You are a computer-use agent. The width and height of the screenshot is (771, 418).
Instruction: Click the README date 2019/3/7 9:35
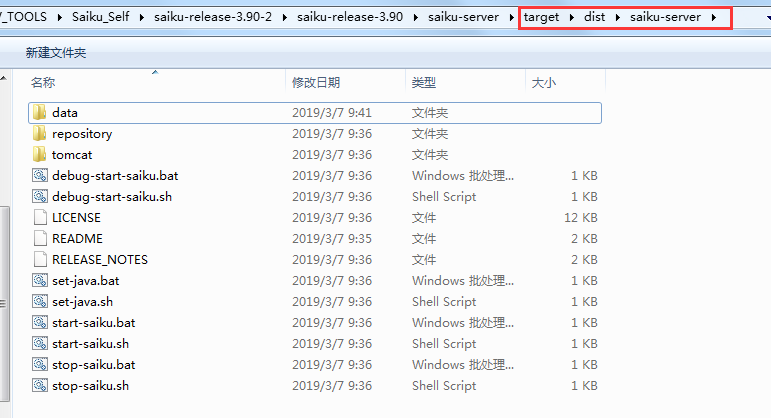332,239
